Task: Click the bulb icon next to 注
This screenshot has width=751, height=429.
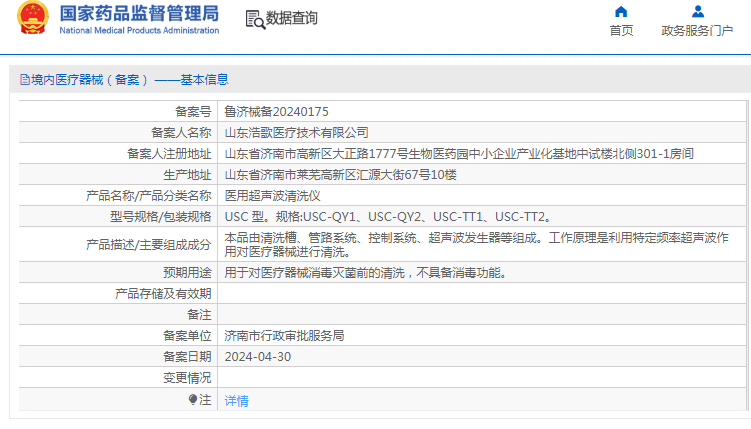Action: 193,399
